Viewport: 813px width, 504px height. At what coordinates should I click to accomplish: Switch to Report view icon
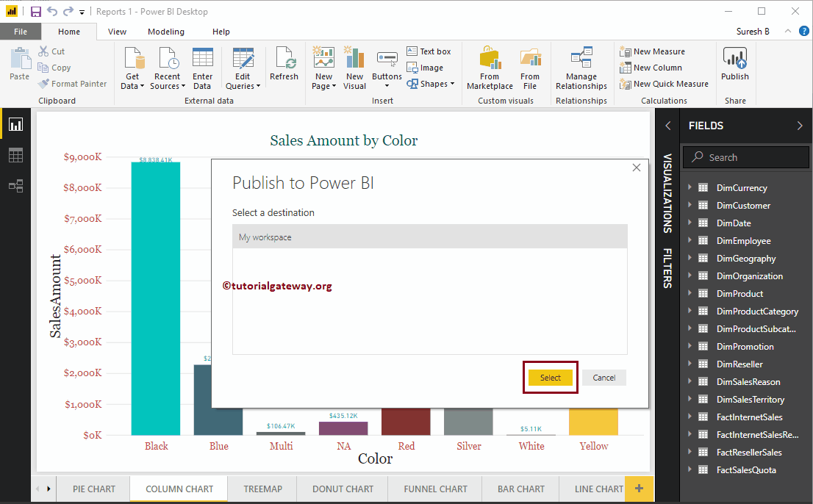pyautogui.click(x=15, y=124)
